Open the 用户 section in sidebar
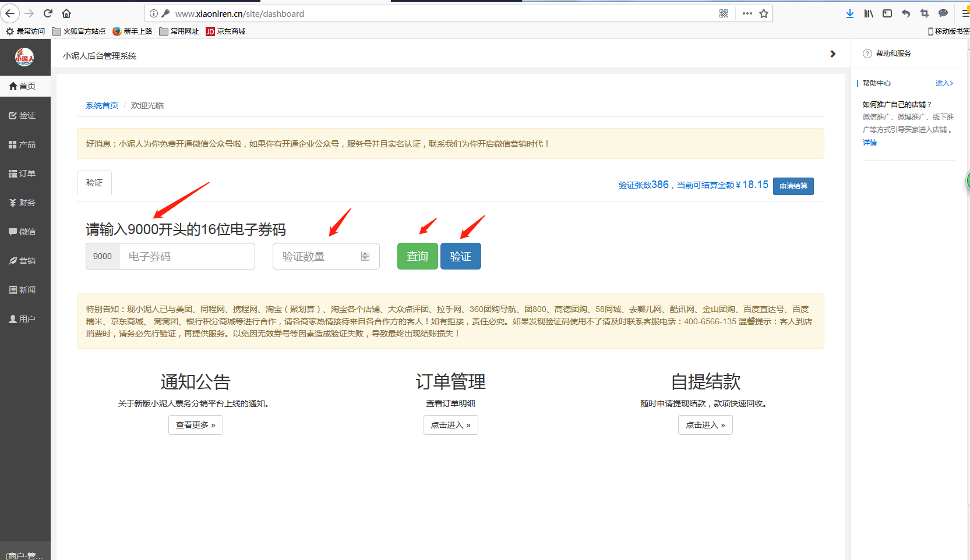Viewport: 970px width, 560px height. (x=25, y=318)
